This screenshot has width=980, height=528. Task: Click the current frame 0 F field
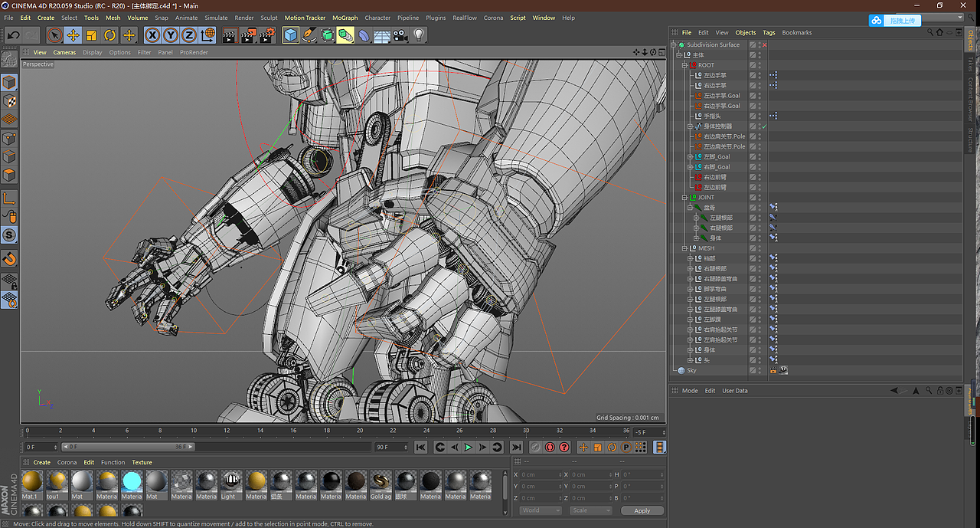pos(41,447)
